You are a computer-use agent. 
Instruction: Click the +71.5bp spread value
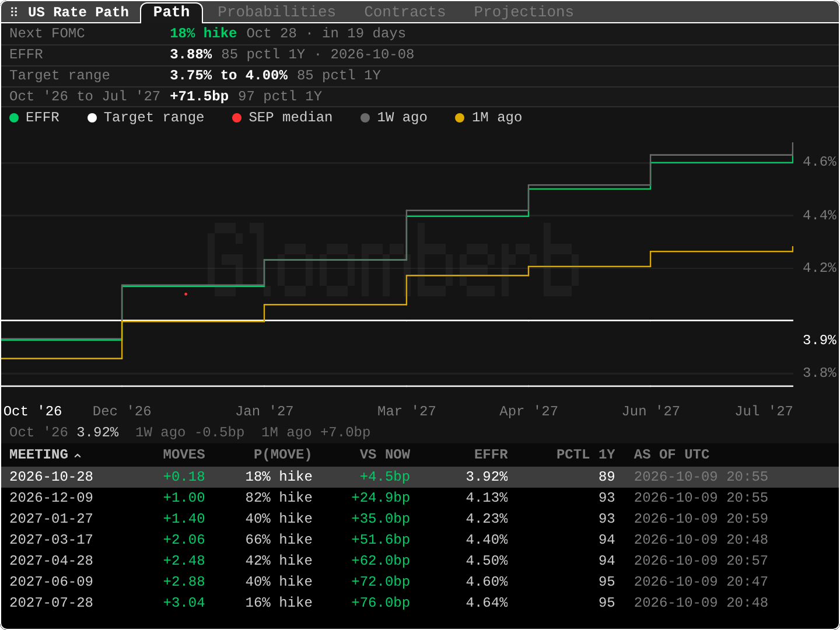[199, 96]
